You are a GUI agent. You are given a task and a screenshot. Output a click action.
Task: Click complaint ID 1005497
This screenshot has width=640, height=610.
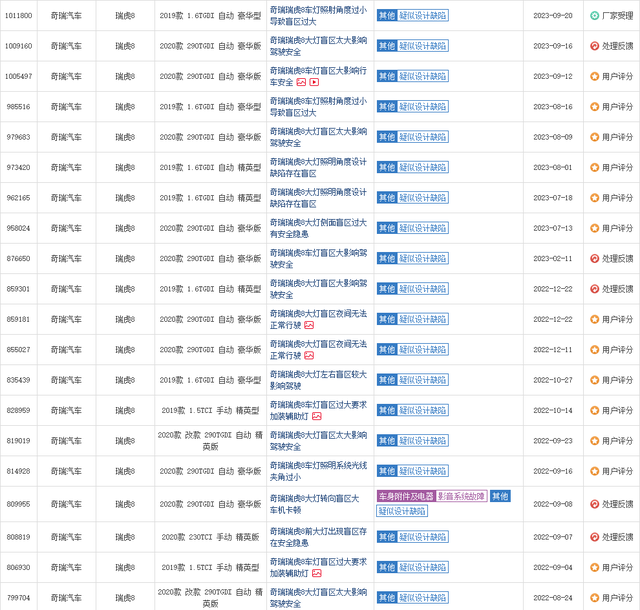coord(18,76)
